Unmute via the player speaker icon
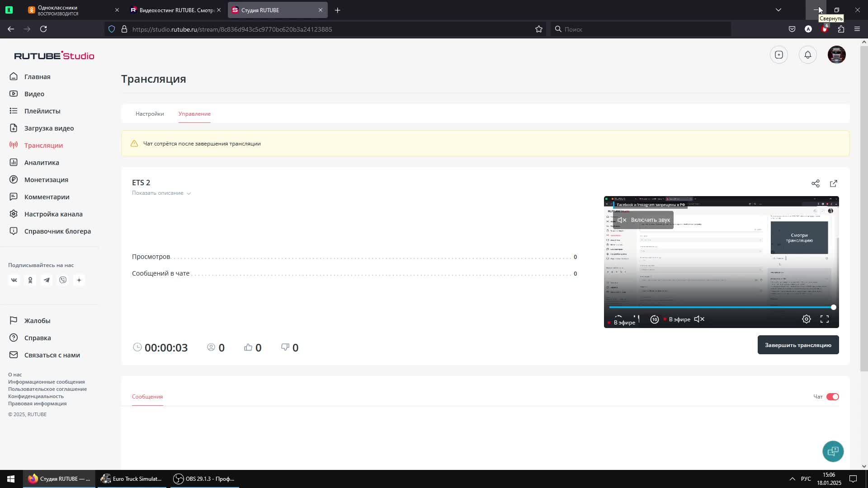Screen dimensions: 868x488 [699, 319]
